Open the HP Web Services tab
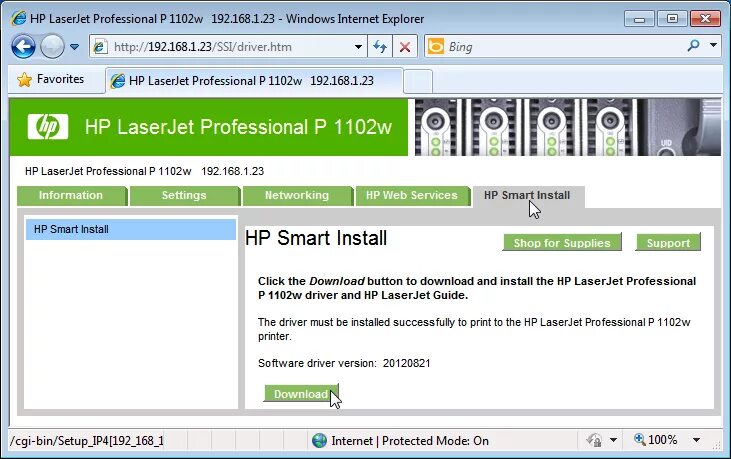The width and height of the screenshot is (731, 459). pyautogui.click(x=412, y=195)
